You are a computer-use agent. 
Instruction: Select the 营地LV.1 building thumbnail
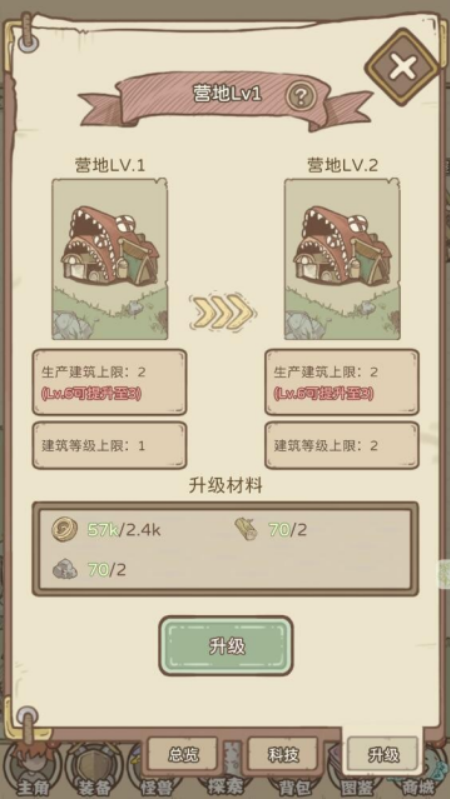110,259
